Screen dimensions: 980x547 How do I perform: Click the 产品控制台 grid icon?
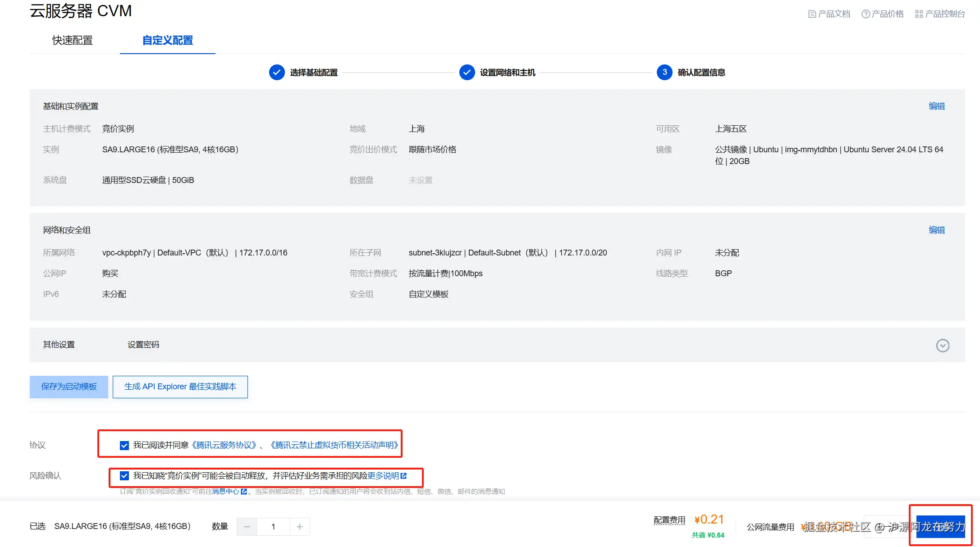pyautogui.click(x=919, y=14)
